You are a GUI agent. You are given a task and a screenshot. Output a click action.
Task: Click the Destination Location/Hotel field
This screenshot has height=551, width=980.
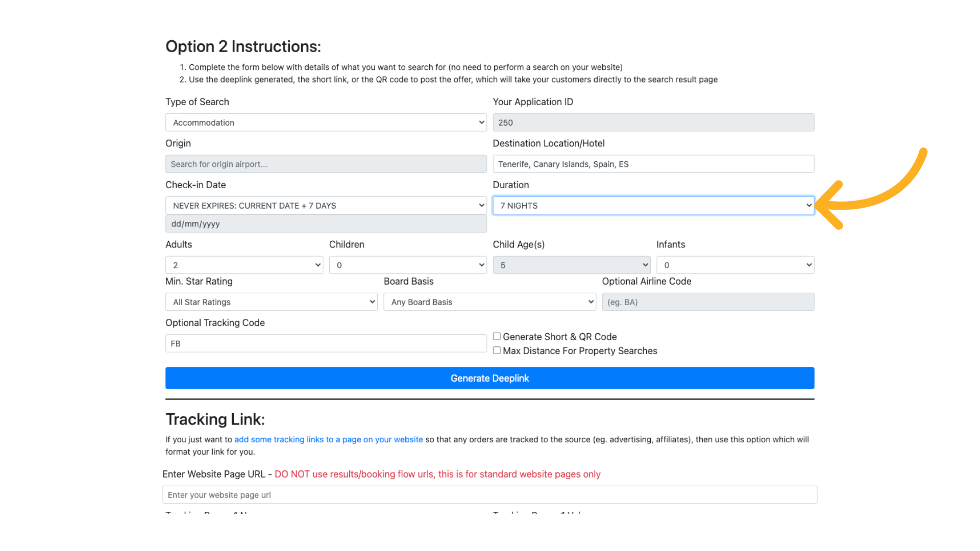pyautogui.click(x=653, y=164)
